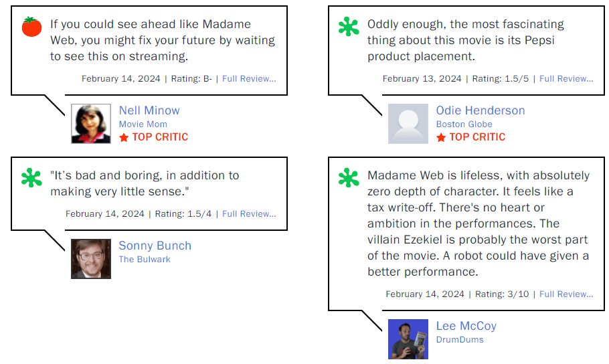Open Lee McCoy's profile thumbnail
Viewport: 609px width, 364px height.
click(408, 339)
